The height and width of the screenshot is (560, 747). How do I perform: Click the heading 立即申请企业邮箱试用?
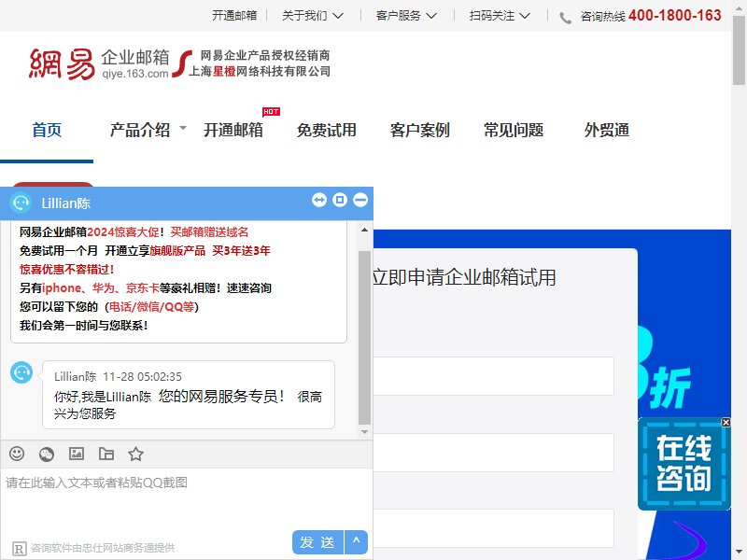(x=464, y=277)
